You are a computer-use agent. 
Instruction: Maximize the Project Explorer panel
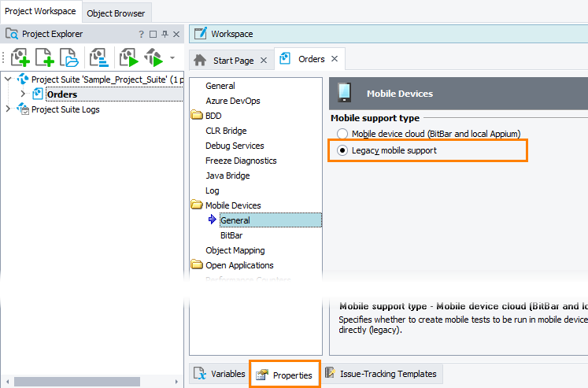tap(153, 34)
